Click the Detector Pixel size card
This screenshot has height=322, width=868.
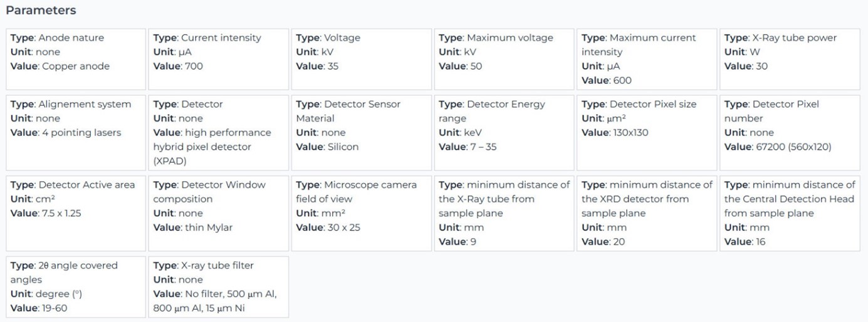[647, 132]
